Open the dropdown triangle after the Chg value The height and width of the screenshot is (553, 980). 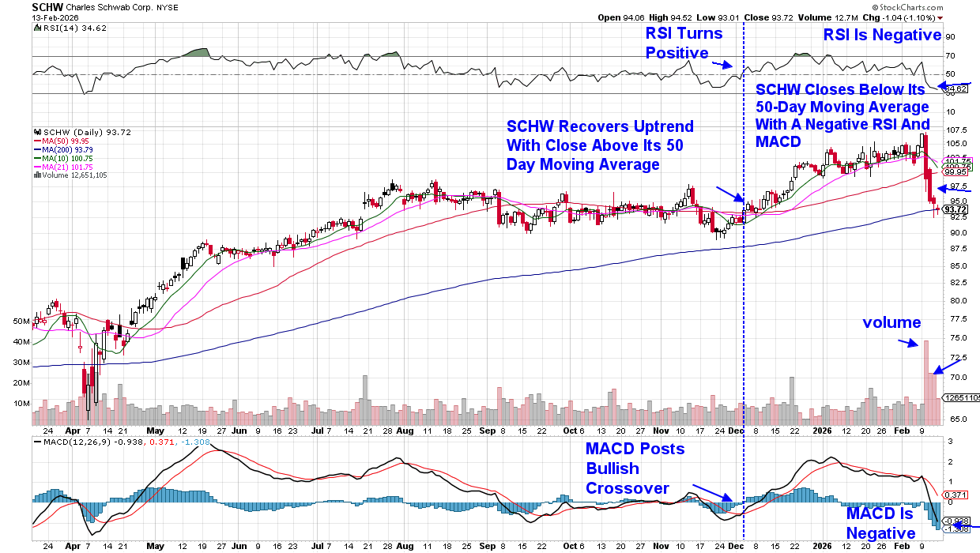point(962,17)
